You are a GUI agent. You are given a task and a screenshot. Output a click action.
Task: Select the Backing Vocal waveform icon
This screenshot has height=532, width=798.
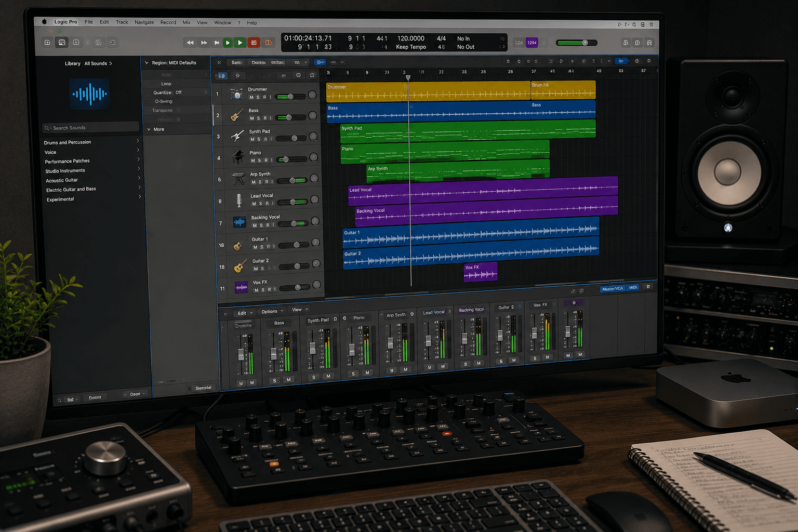tap(240, 222)
